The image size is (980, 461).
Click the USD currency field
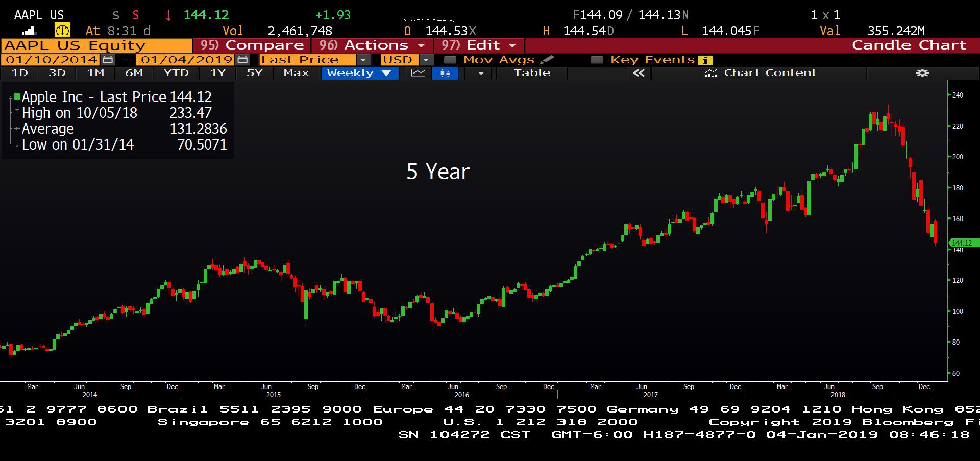tap(399, 60)
